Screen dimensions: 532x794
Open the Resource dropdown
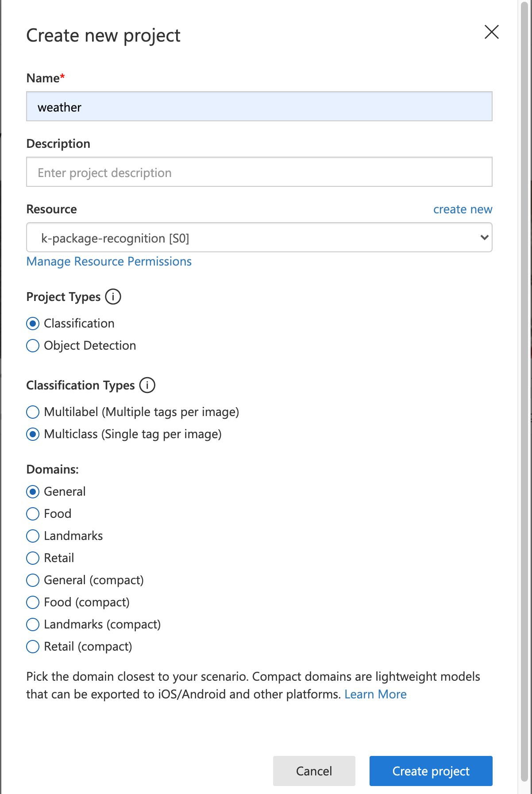(259, 238)
